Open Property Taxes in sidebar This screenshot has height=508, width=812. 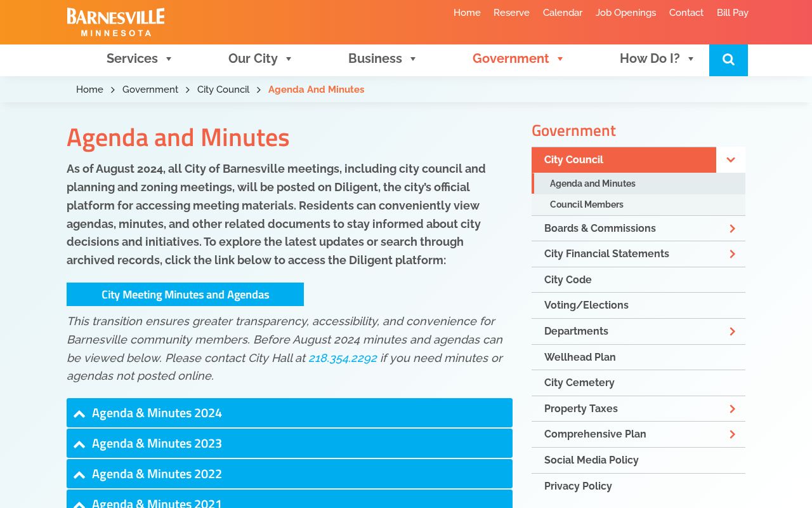580,409
